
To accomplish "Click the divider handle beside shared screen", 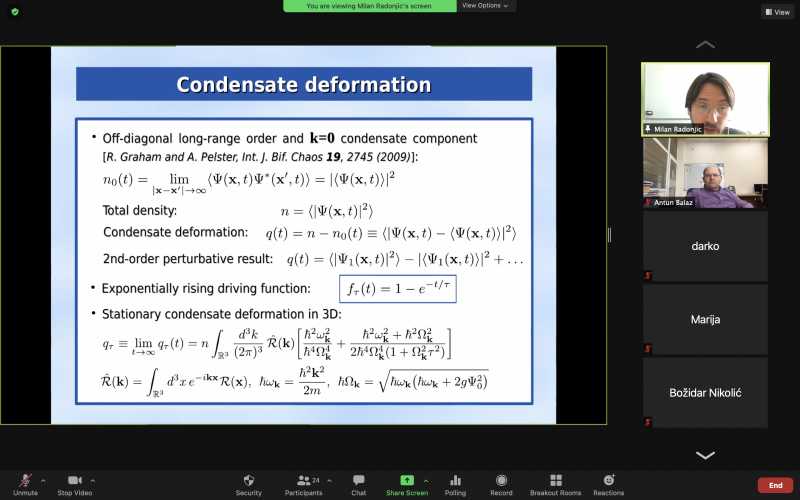I will [610, 236].
